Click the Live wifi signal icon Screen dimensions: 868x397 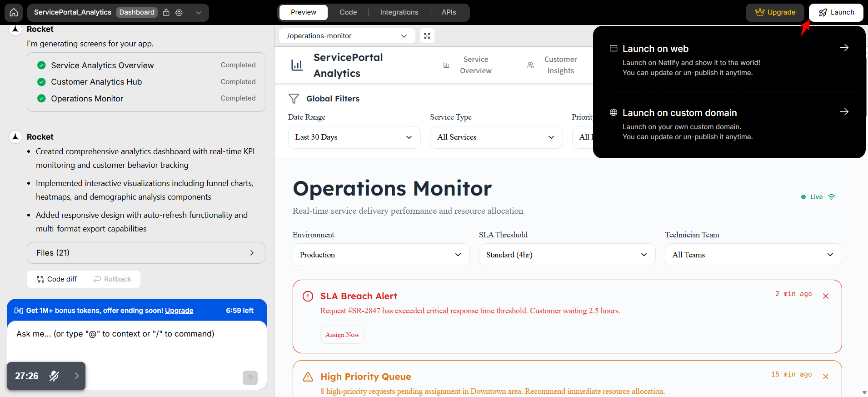[832, 197]
